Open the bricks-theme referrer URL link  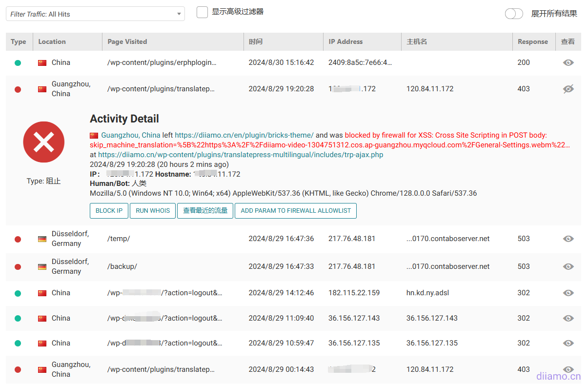[244, 135]
